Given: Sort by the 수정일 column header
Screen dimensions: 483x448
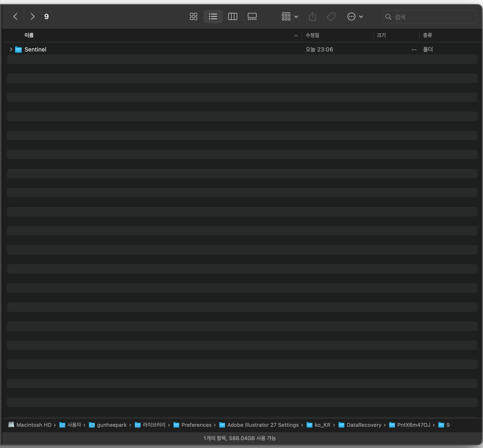Looking at the screenshot, I should click(x=312, y=35).
